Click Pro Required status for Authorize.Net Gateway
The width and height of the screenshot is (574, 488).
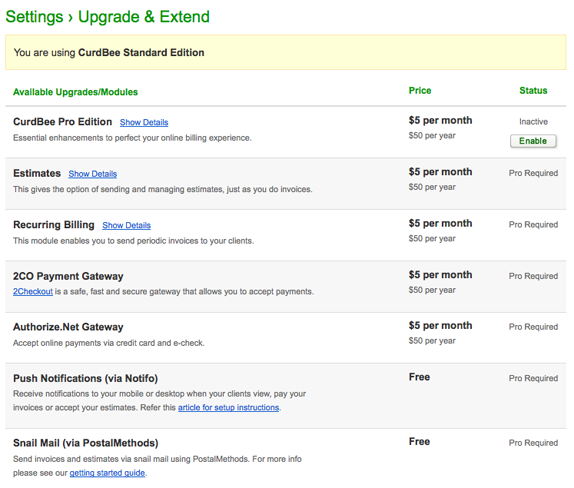coord(533,327)
